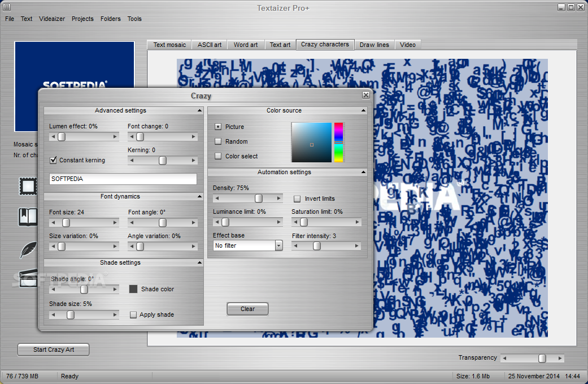
Task: Click the Clear button
Action: pyautogui.click(x=247, y=309)
